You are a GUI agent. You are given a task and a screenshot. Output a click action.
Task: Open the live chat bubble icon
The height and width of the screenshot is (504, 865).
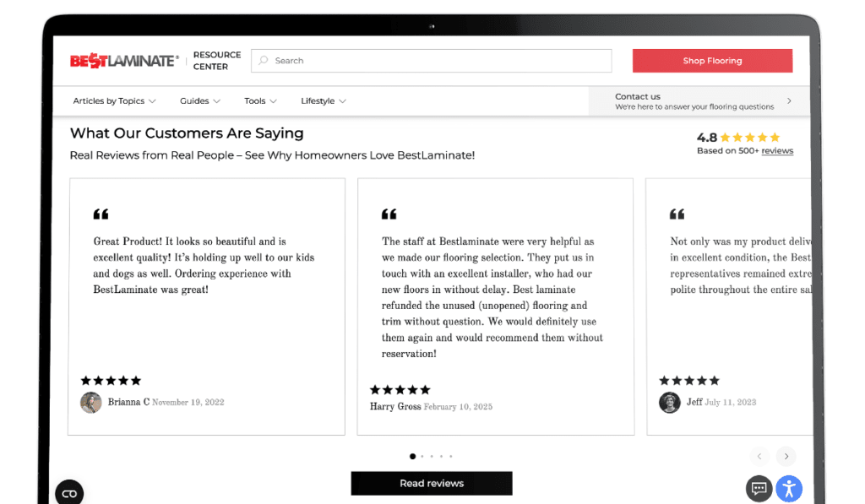[x=759, y=489]
